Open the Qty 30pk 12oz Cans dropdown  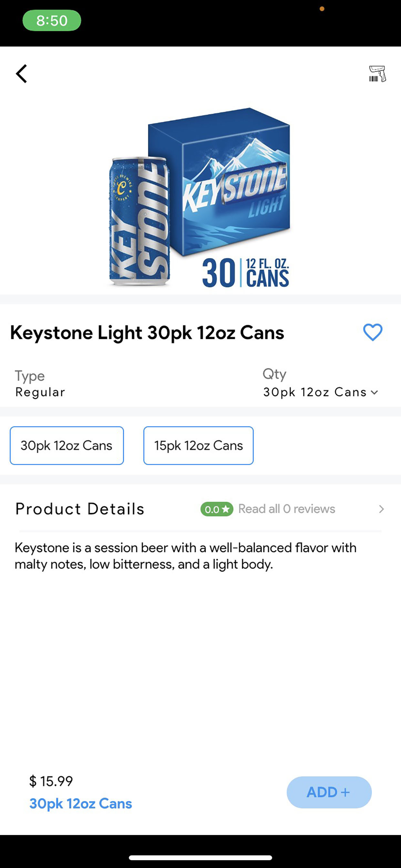pyautogui.click(x=320, y=392)
